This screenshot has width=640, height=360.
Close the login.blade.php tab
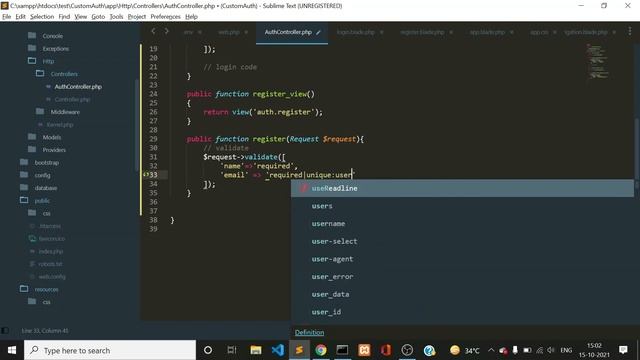(x=381, y=32)
